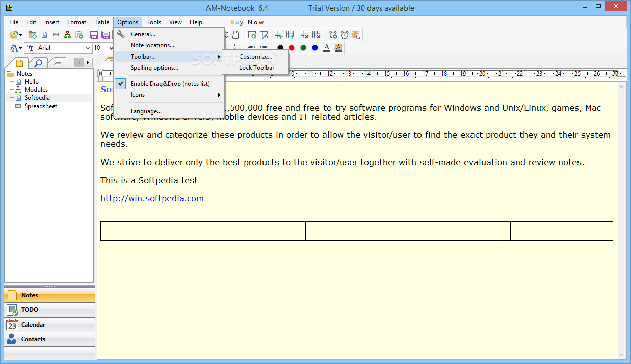Click the editor scrollbar down arrow
631x364 pixels.
(623, 355)
